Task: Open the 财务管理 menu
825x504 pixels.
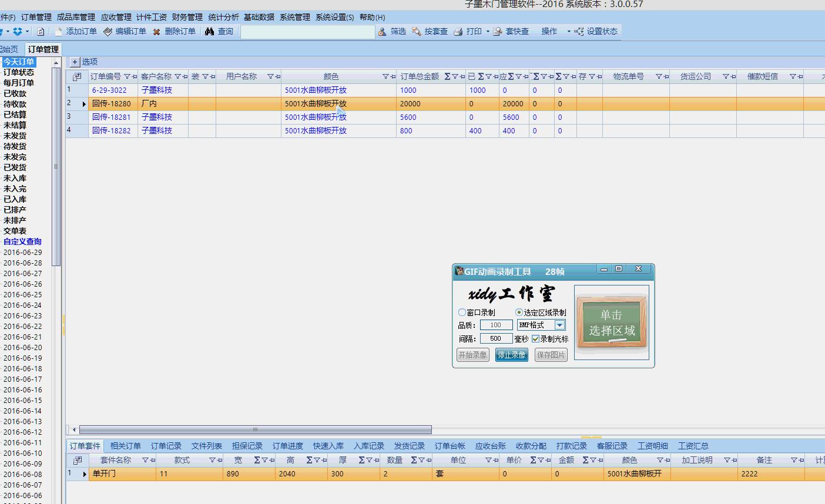Action: (x=187, y=17)
